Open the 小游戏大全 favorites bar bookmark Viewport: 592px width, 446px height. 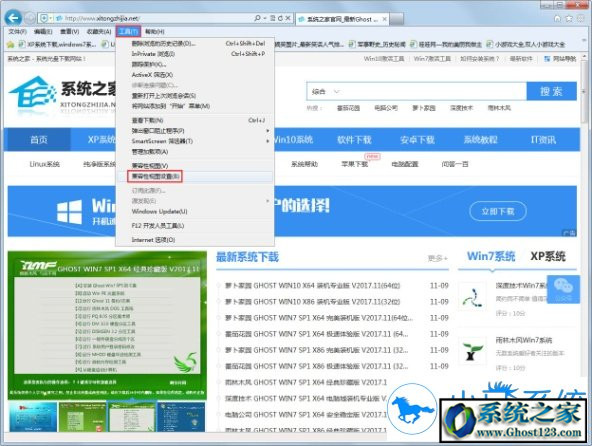point(526,45)
